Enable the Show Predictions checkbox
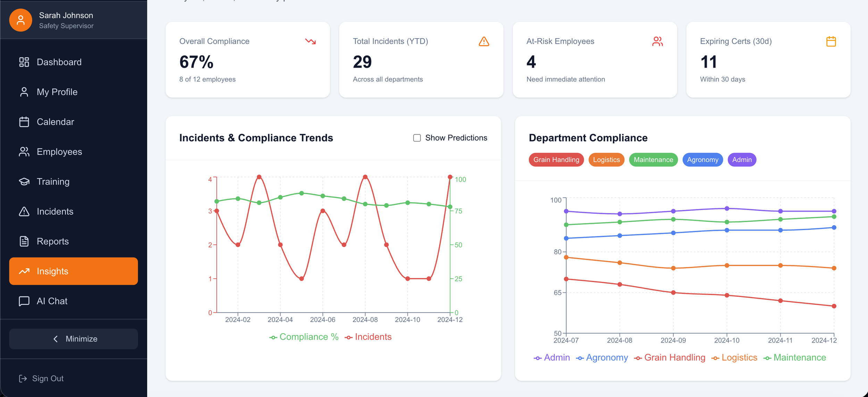This screenshot has height=397, width=868. click(x=417, y=138)
